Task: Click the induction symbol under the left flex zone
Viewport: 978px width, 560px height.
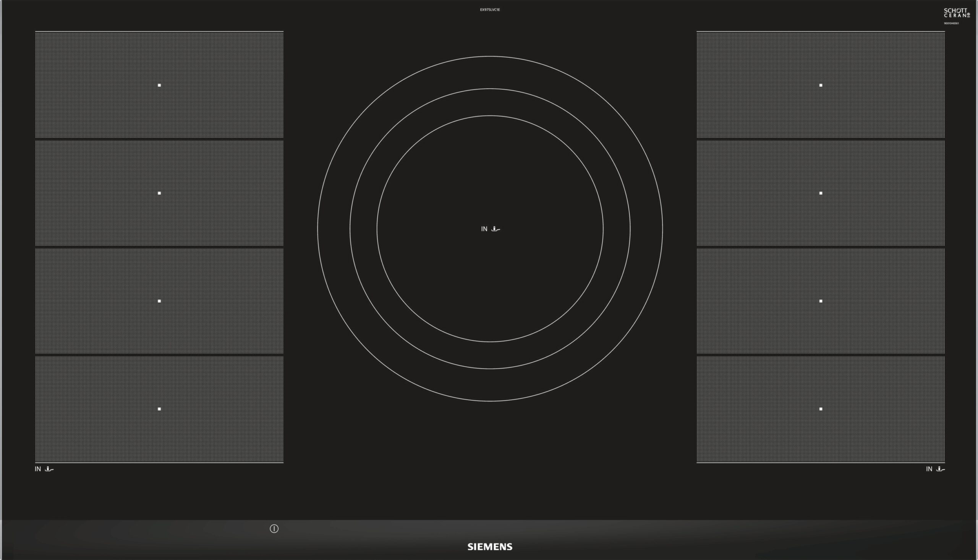Action: pos(44,469)
